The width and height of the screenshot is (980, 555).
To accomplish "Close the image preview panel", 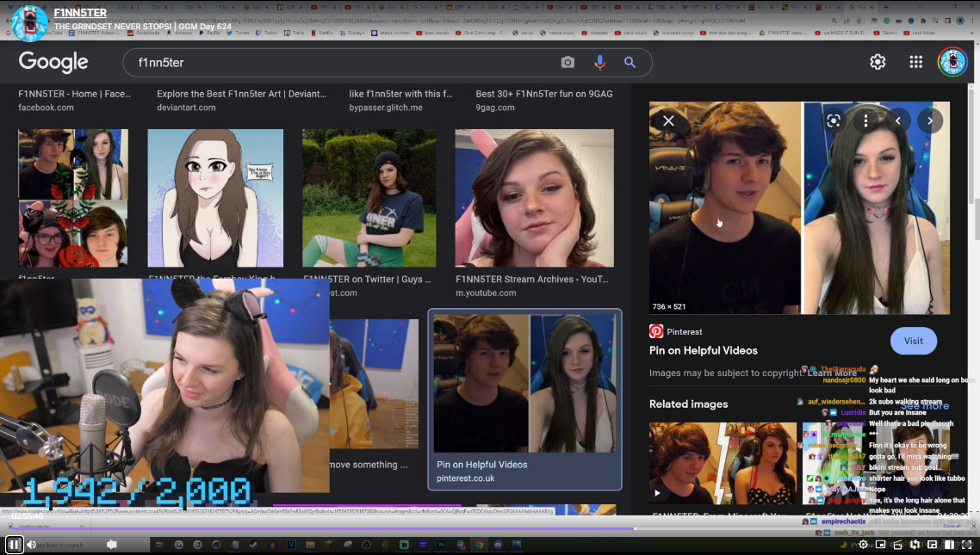I will [x=668, y=120].
